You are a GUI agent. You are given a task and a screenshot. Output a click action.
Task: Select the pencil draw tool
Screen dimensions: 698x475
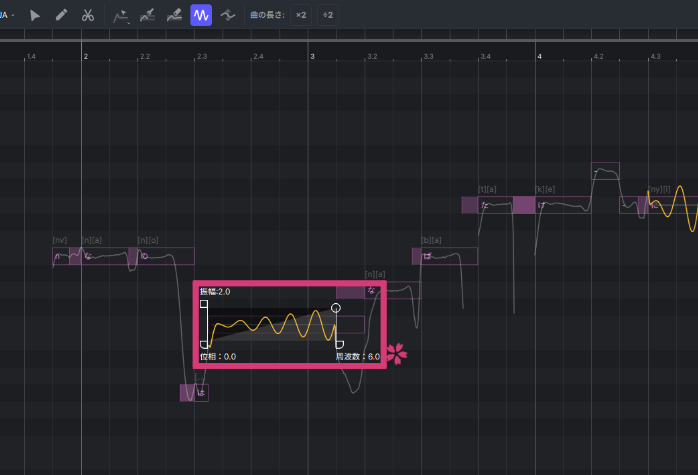[61, 16]
